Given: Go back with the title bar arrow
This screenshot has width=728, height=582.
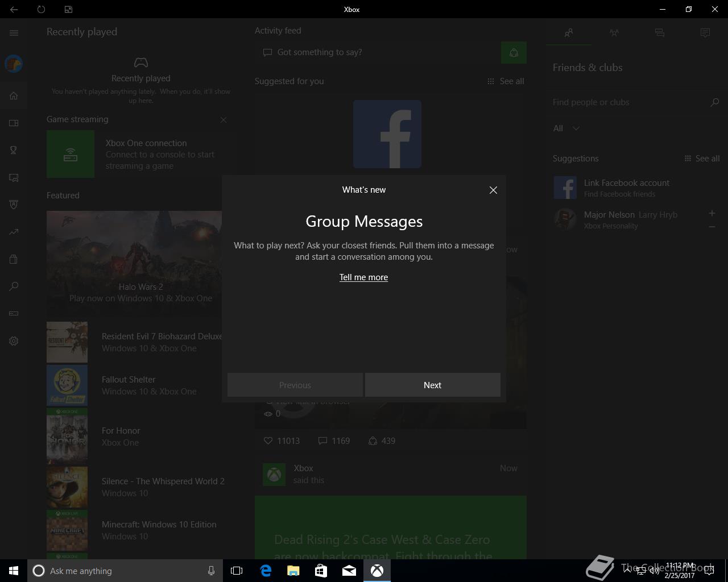Looking at the screenshot, I should click(14, 9).
